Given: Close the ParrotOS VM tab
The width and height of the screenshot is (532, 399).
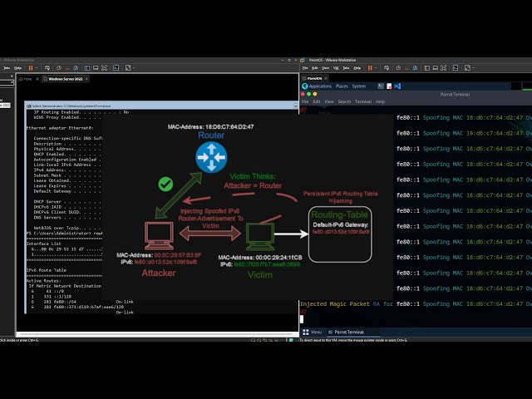Looking at the screenshot, I should (x=326, y=78).
